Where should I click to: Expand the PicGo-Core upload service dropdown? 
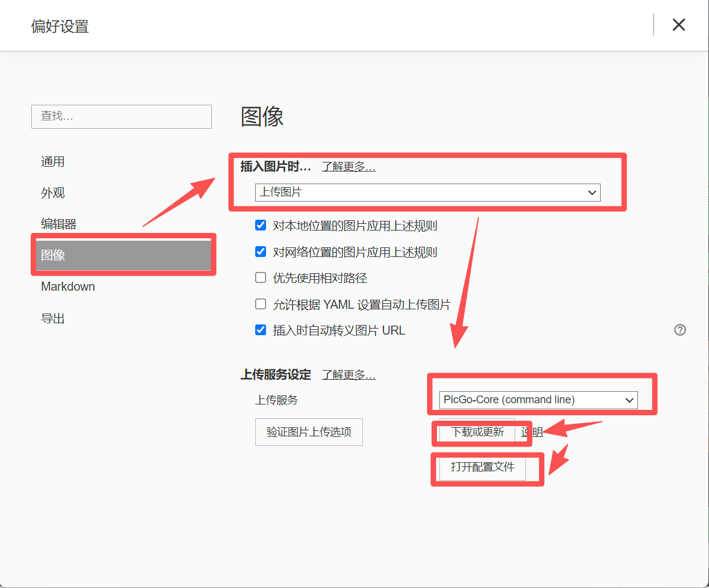pyautogui.click(x=538, y=400)
